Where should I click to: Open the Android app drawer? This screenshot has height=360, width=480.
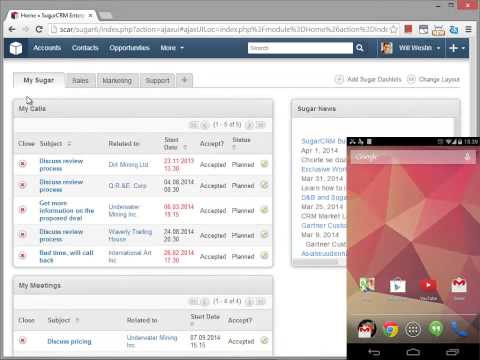(413, 330)
